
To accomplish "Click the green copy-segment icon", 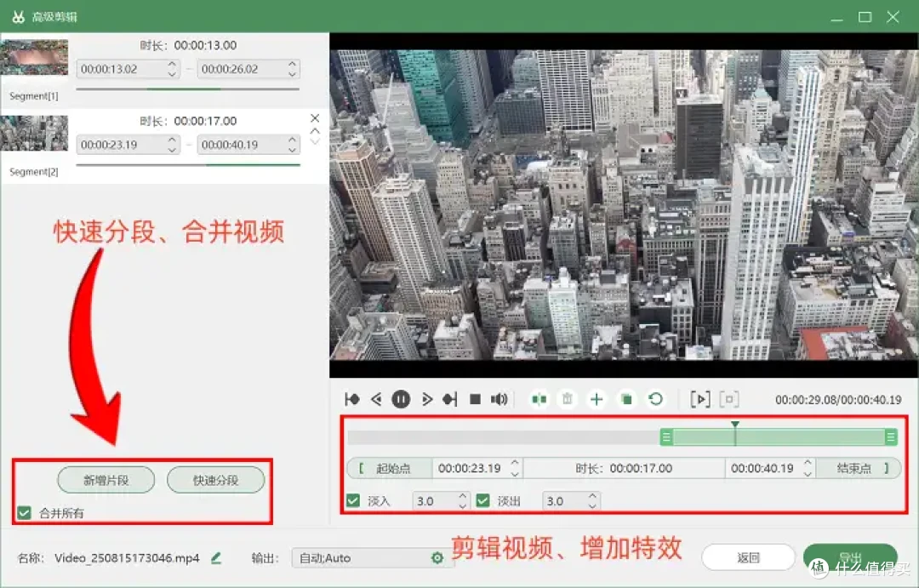I will pyautogui.click(x=626, y=399).
